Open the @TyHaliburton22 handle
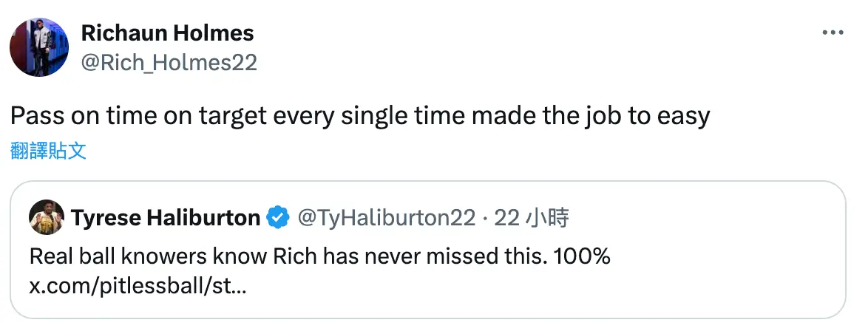The height and width of the screenshot is (331, 868). point(387,218)
